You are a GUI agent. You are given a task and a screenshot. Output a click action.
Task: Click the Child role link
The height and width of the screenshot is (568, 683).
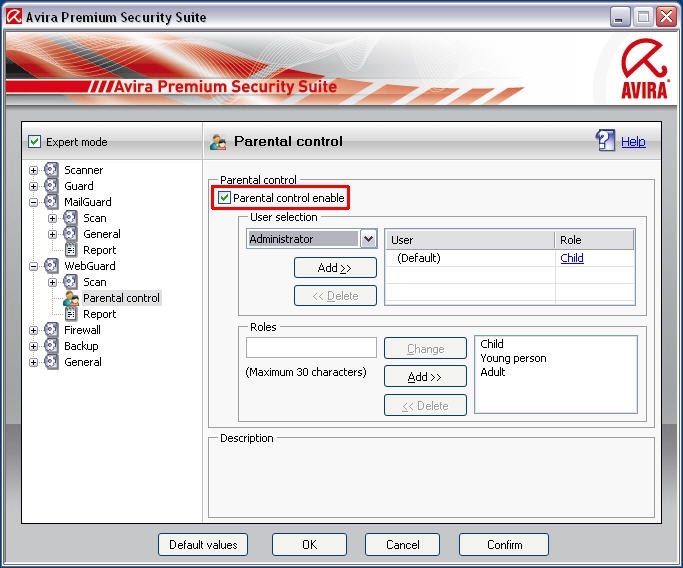coord(572,258)
